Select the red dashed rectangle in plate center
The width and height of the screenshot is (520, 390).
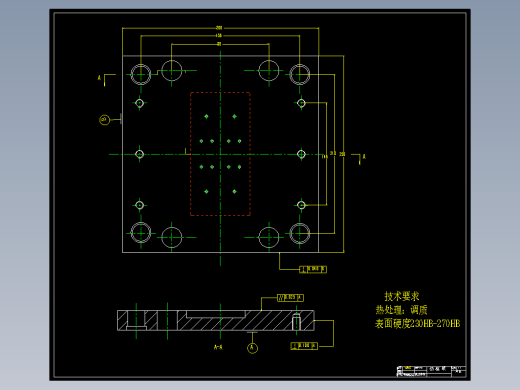pyautogui.click(x=220, y=154)
